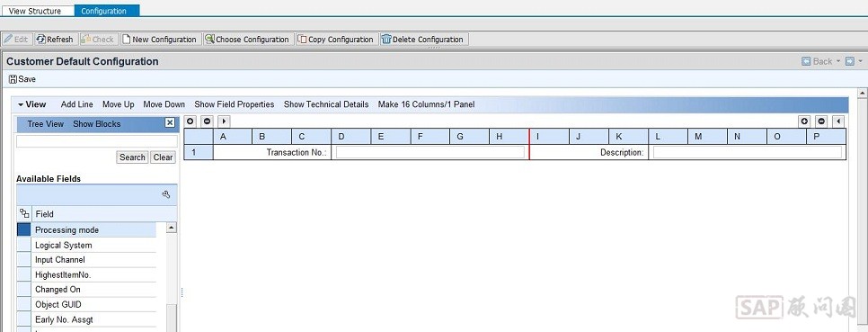Click the Field column header
The height and width of the screenshot is (332, 868).
[x=104, y=214]
